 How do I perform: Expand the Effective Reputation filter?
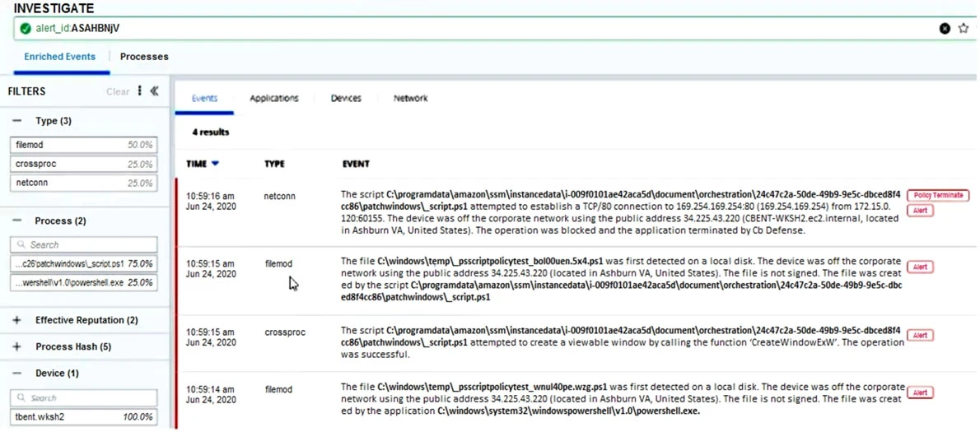coord(17,320)
